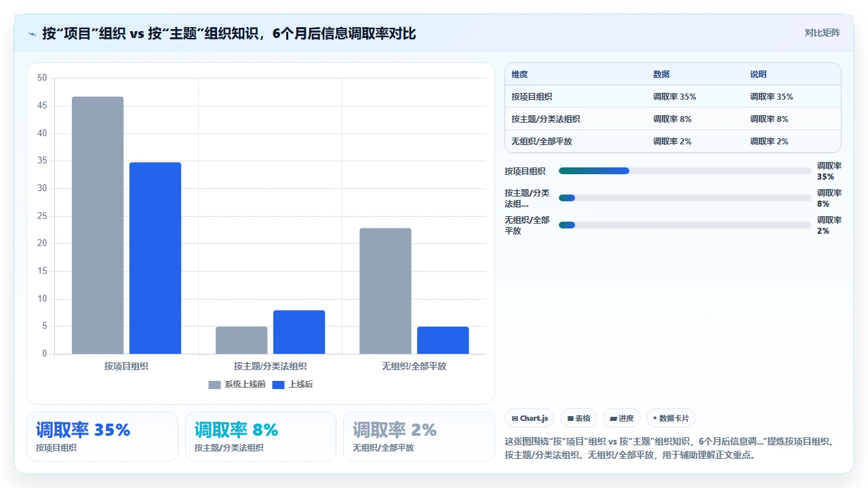
Task: Click x-axis label 按项目组织 under chart
Action: point(126,366)
